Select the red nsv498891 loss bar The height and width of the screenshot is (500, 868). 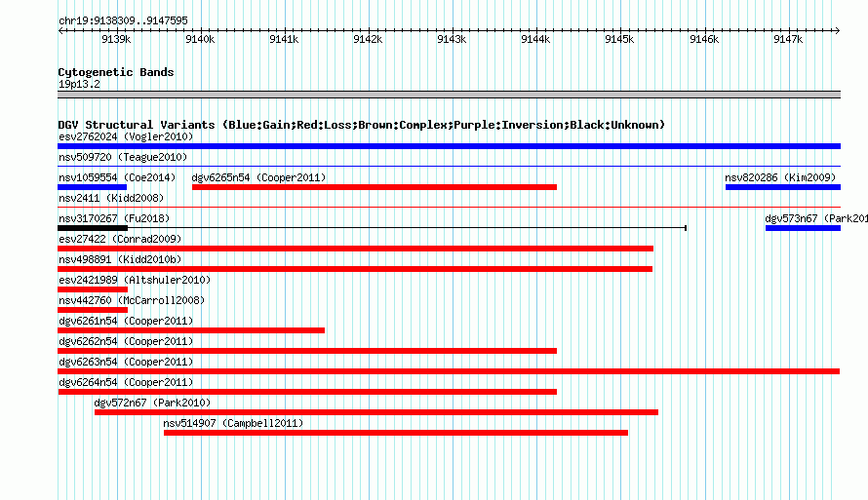[355, 269]
